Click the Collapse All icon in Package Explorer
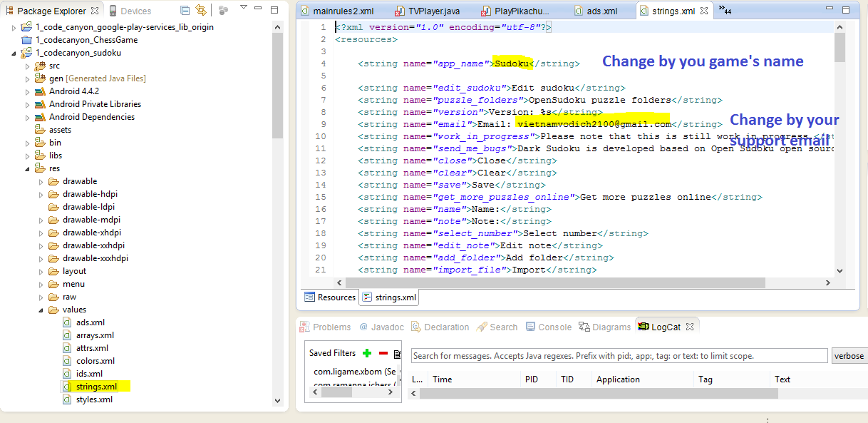 185,11
